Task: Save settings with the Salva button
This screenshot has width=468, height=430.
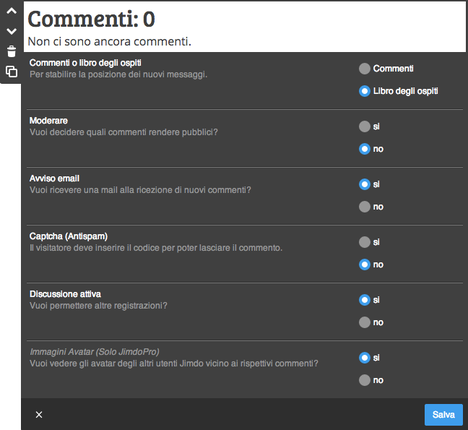Action: (x=444, y=415)
